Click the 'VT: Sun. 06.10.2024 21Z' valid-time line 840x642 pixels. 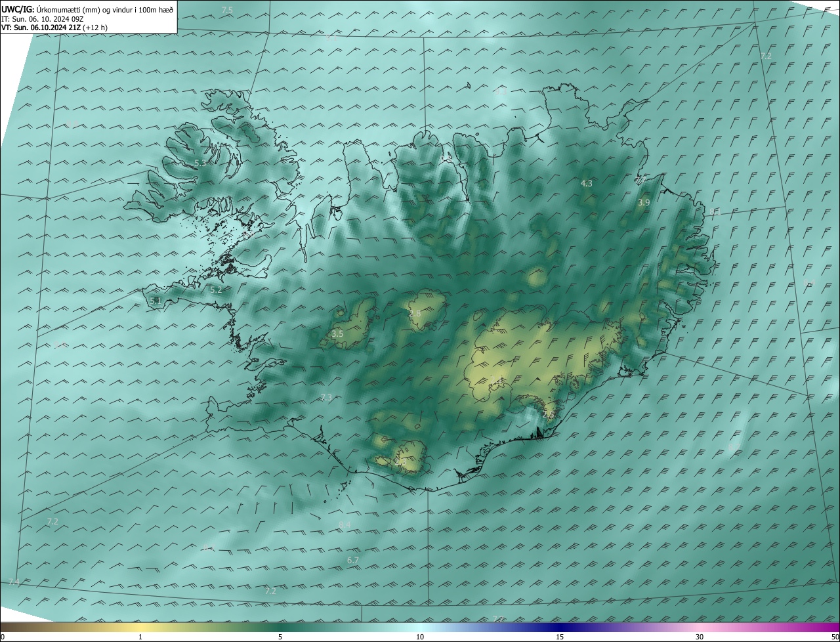[41, 28]
